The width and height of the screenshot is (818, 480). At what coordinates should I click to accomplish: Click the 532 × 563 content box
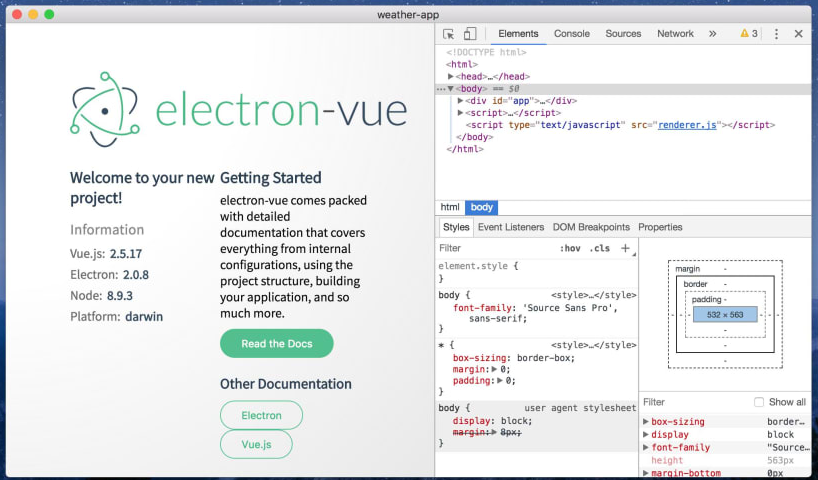[x=725, y=315]
